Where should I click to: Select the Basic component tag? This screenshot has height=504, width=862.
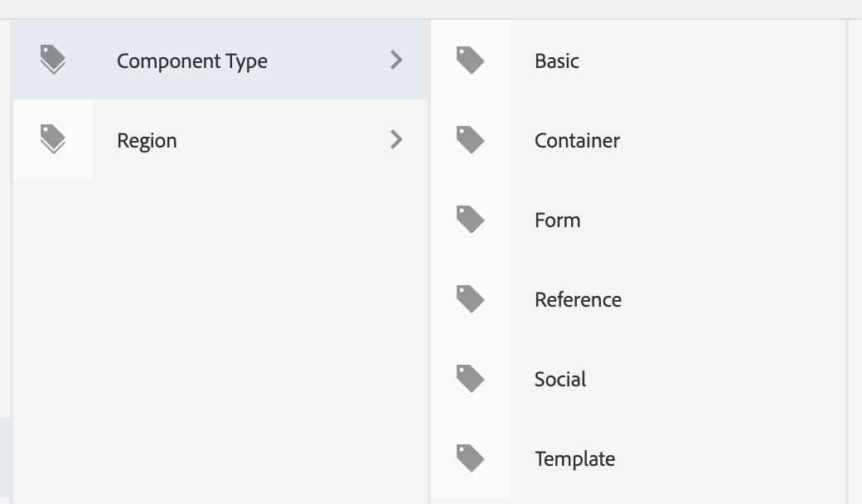[556, 60]
